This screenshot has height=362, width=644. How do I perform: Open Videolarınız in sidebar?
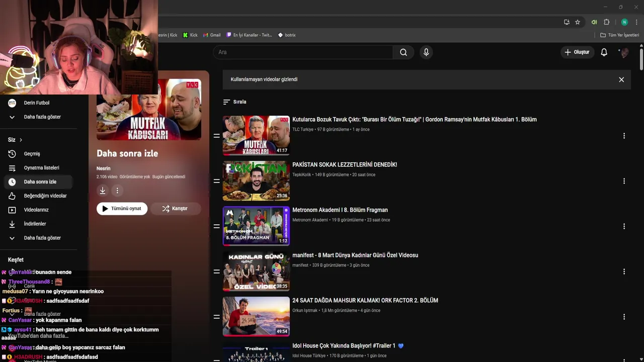point(38,210)
